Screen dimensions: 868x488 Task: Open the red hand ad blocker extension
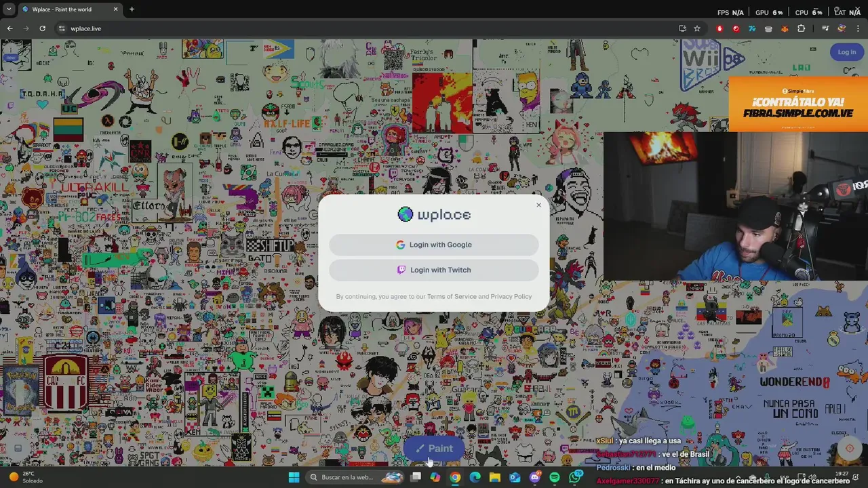[719, 28]
